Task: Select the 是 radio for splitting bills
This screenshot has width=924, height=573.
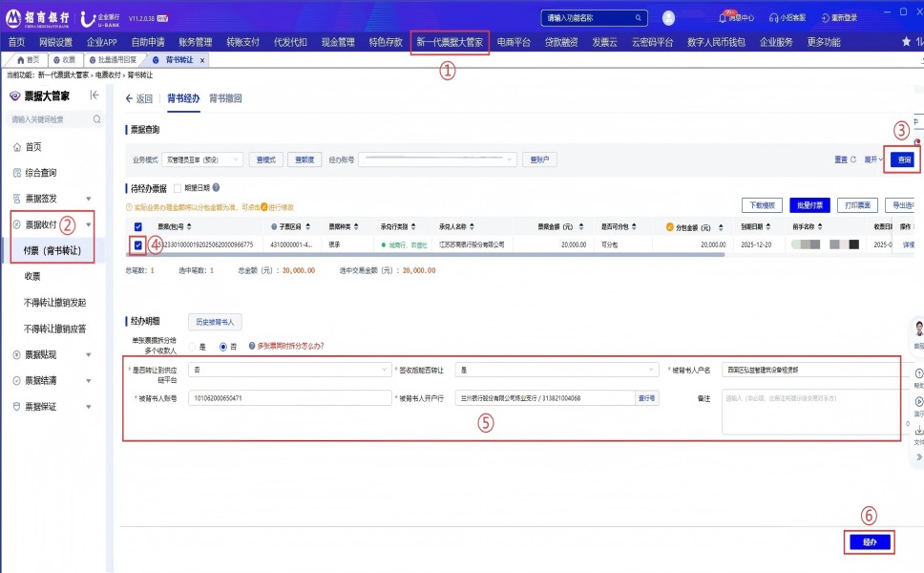Action: click(x=191, y=347)
